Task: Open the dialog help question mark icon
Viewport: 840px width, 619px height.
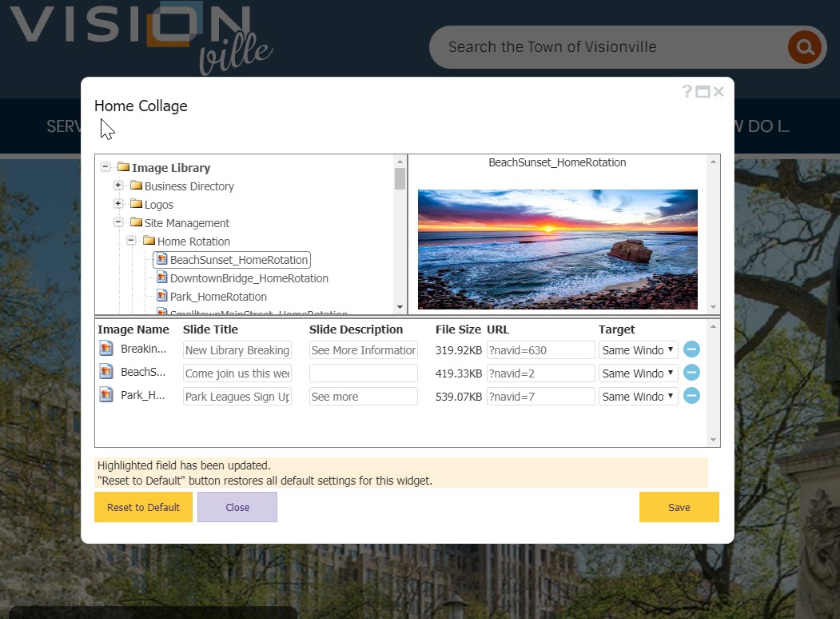Action: point(687,92)
